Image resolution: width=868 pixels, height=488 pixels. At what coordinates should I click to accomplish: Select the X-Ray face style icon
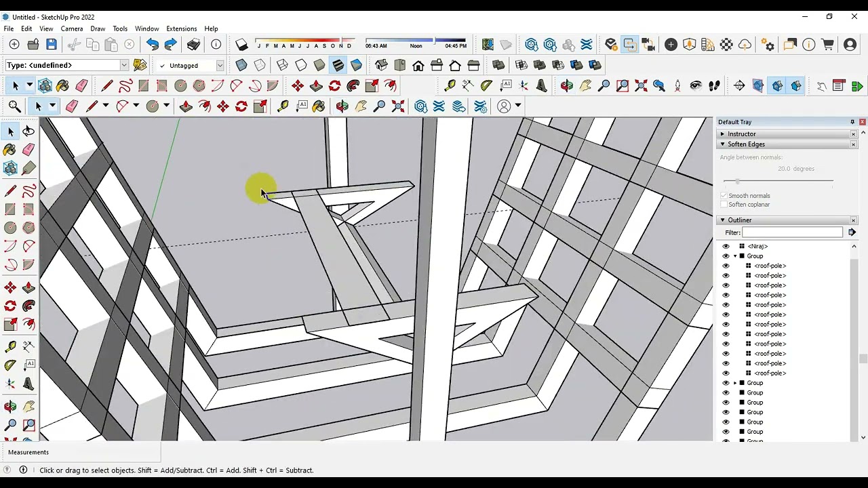pyautogui.click(x=241, y=66)
